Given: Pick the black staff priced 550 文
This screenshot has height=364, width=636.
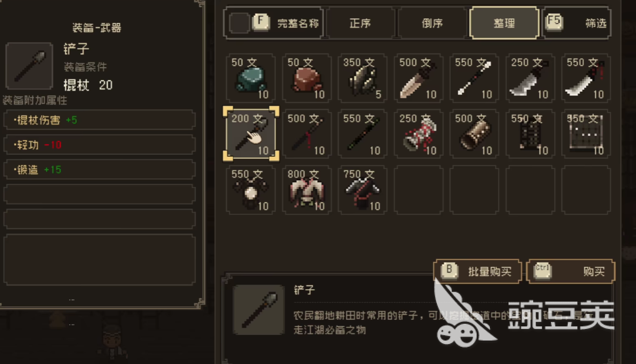Looking at the screenshot, I should pyautogui.click(x=363, y=134).
